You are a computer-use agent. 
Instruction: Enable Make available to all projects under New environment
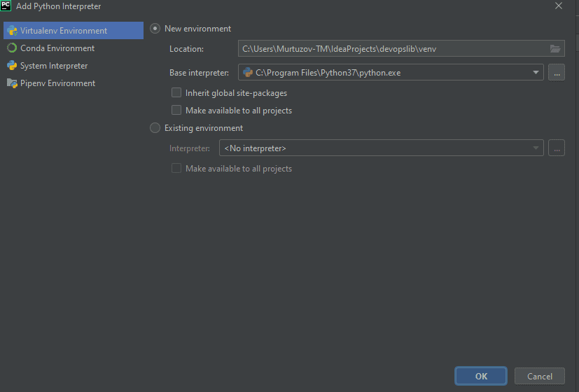click(x=176, y=111)
